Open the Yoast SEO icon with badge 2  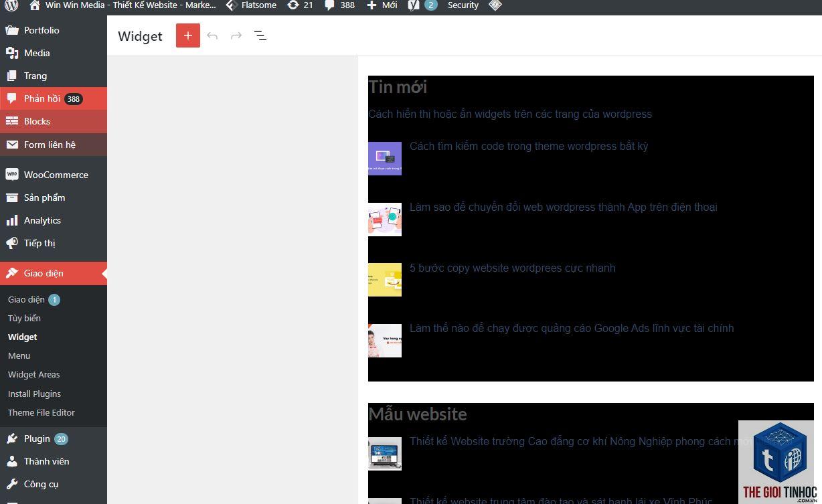click(422, 5)
